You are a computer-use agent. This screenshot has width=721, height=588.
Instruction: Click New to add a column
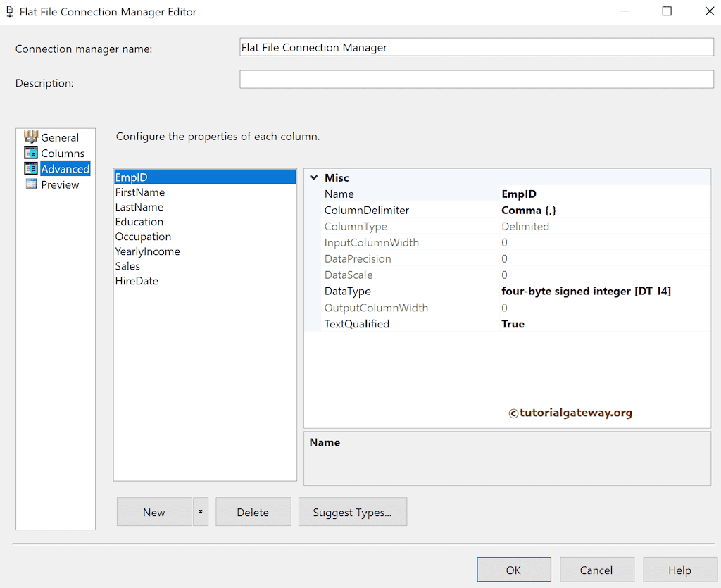(x=155, y=512)
